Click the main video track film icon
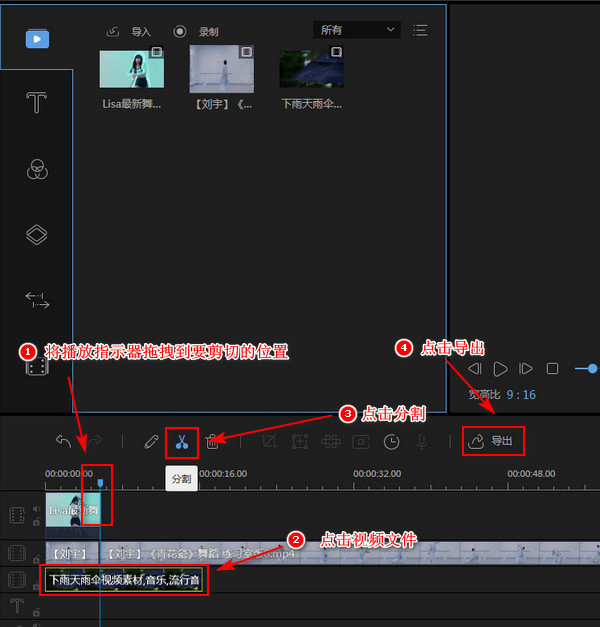This screenshot has width=600, height=627. pos(17,516)
